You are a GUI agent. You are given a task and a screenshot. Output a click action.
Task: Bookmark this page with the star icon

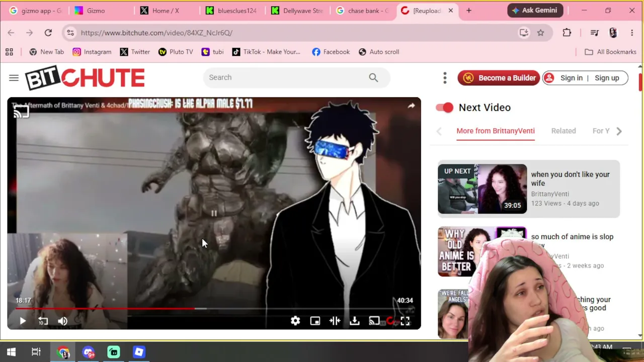[x=540, y=33]
